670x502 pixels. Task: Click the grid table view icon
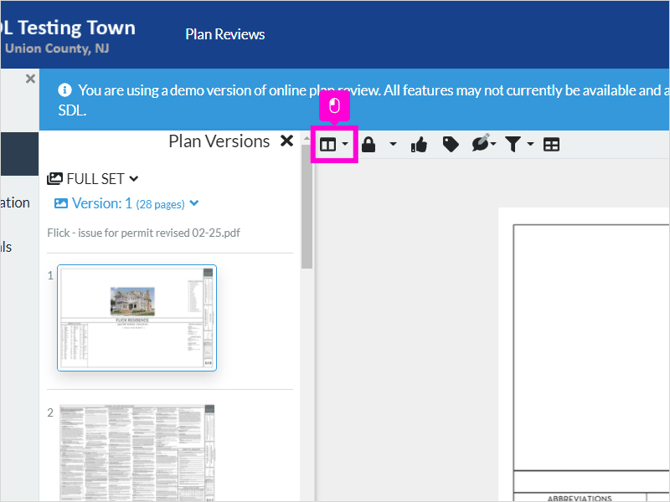pos(551,145)
